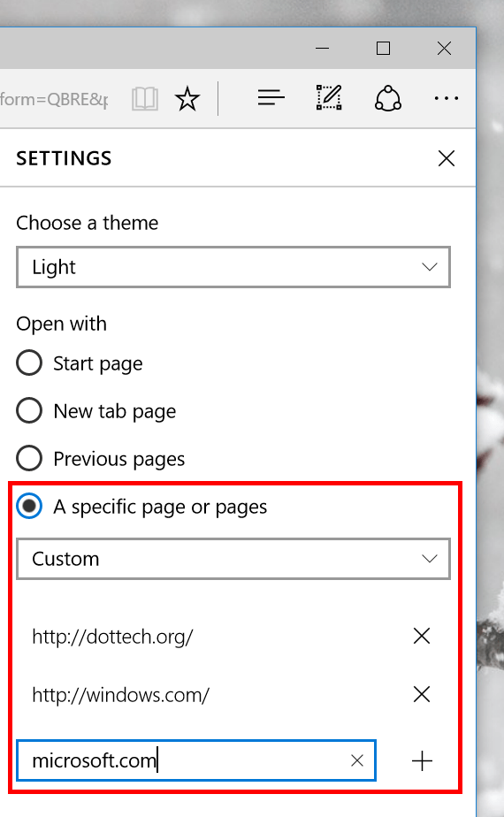Expand the Light theme dropdown
The image size is (504, 817).
tap(233, 267)
